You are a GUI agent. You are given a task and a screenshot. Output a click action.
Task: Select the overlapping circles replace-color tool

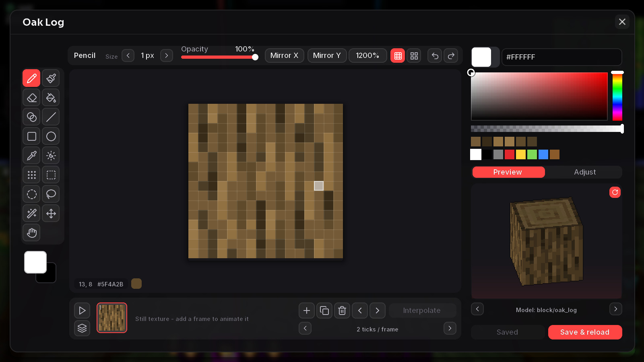click(x=31, y=117)
